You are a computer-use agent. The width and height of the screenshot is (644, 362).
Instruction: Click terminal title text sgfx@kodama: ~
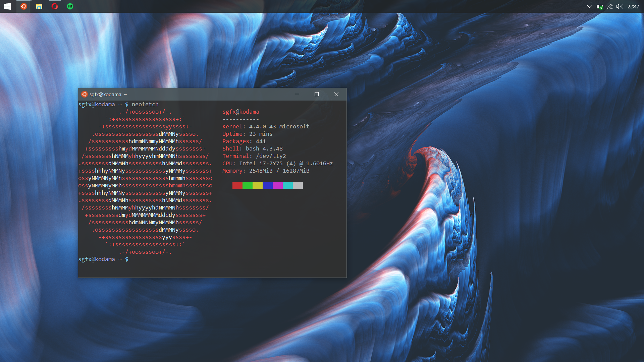pos(108,95)
